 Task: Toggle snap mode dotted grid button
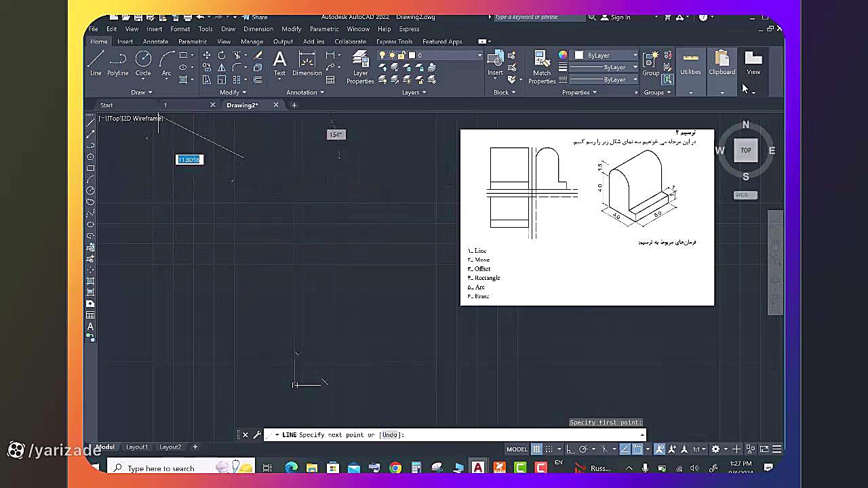pyautogui.click(x=549, y=449)
